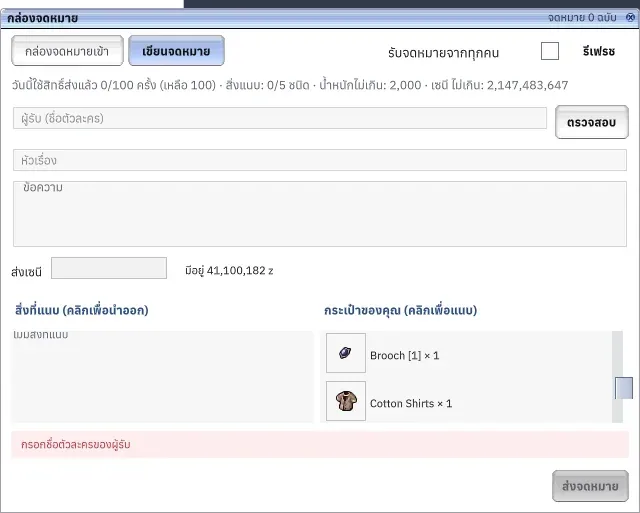Click the มีอยู่ 41,100,182 z balance text

coord(229,271)
